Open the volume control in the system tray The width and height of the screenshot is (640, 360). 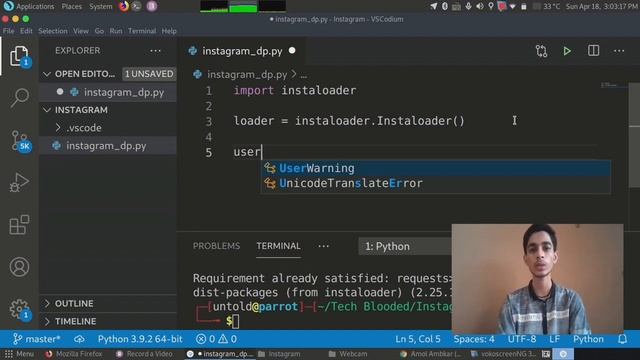(x=480, y=6)
